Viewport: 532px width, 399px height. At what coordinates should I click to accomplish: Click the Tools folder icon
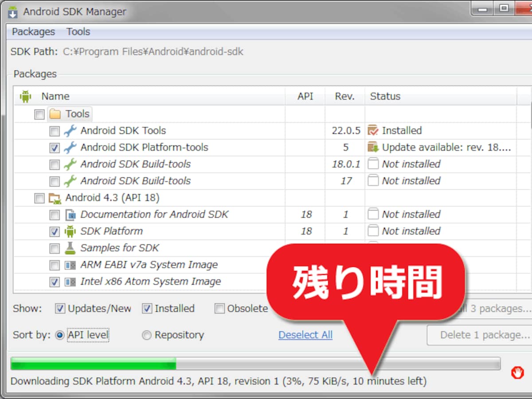(55, 114)
